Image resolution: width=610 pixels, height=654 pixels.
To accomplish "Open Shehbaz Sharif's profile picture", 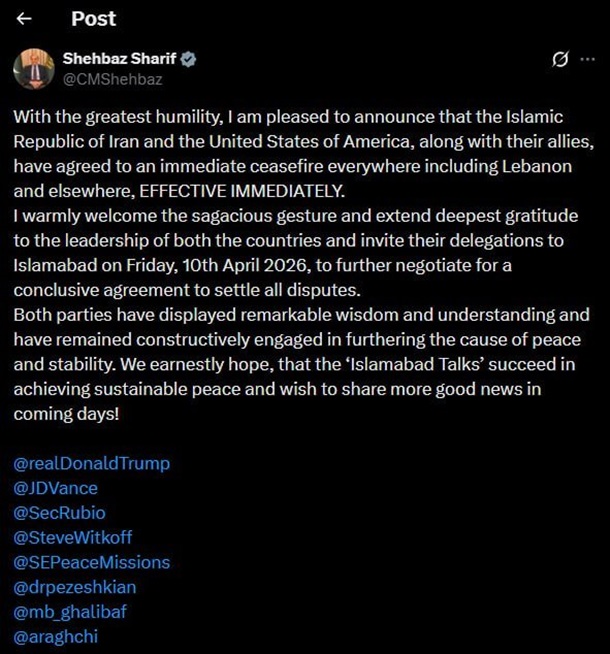I will (x=33, y=68).
